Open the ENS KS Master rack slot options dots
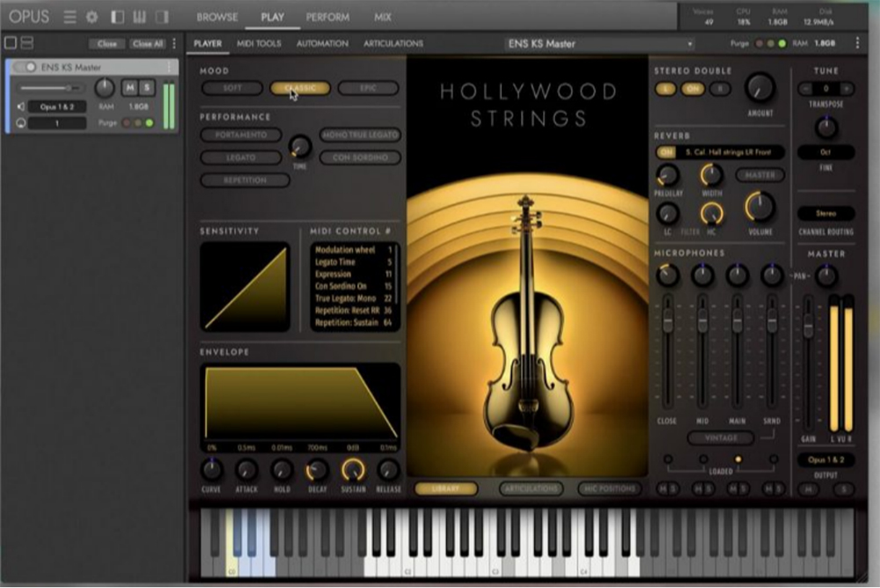880x588 pixels. click(x=170, y=67)
